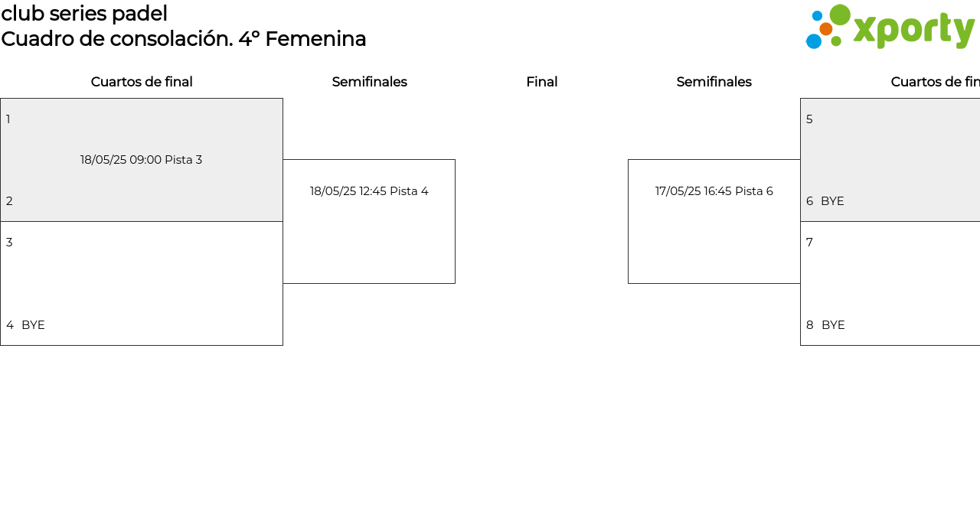Screen dimensions: 980x508
Task: Click the green dot in xporty logo
Action: [840, 15]
